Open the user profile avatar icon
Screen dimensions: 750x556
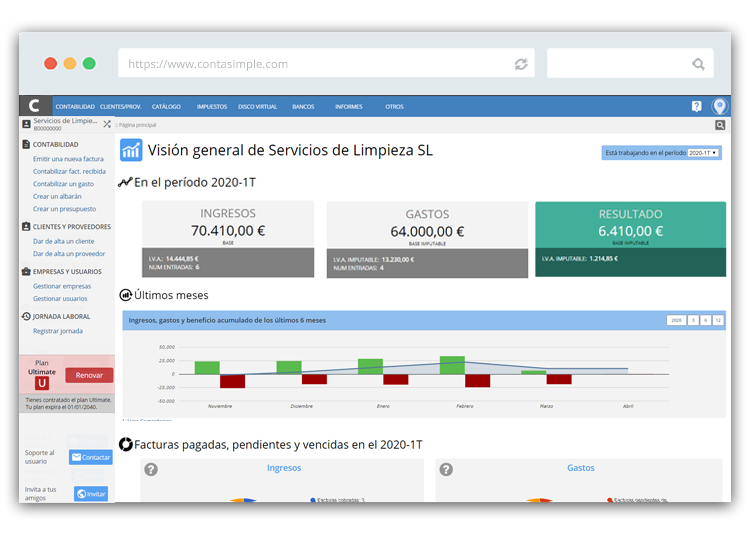[719, 106]
